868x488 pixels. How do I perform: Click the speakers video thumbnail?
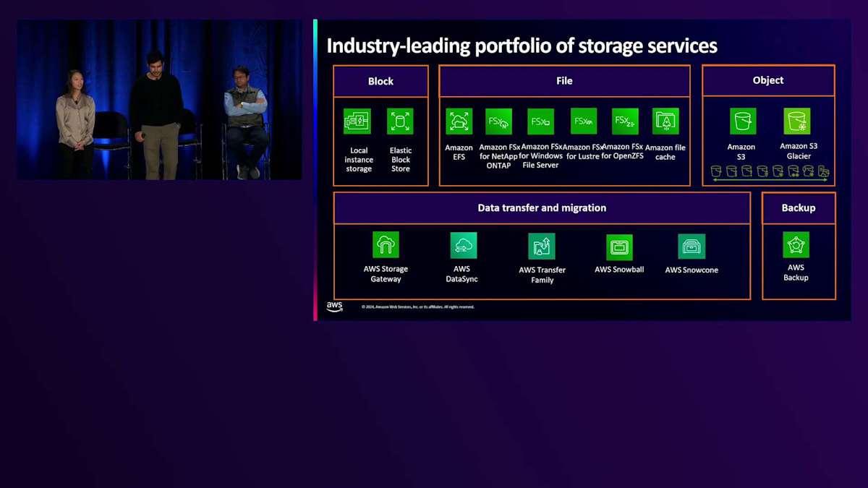point(159,100)
